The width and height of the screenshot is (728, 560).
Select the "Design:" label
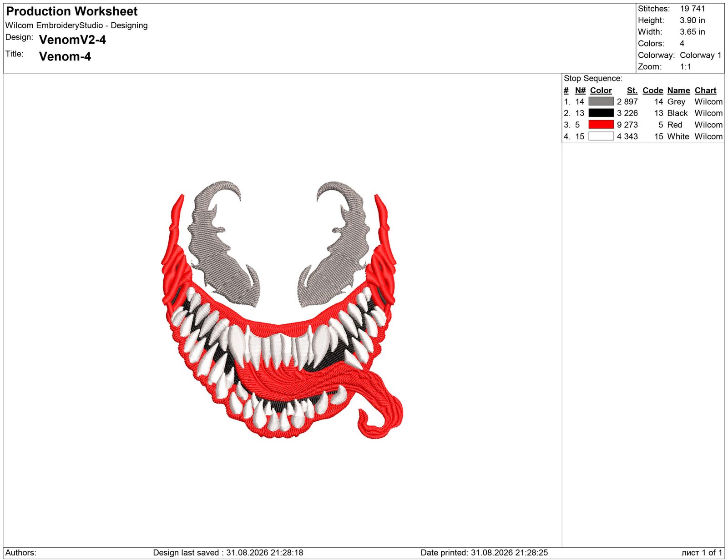(x=19, y=37)
